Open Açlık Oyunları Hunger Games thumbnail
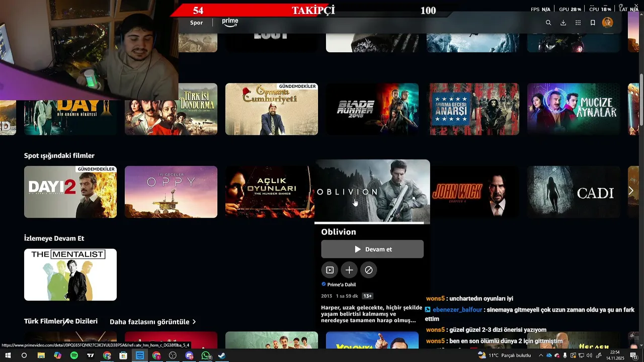Screen dimensions: 644x362 [x=270, y=192]
